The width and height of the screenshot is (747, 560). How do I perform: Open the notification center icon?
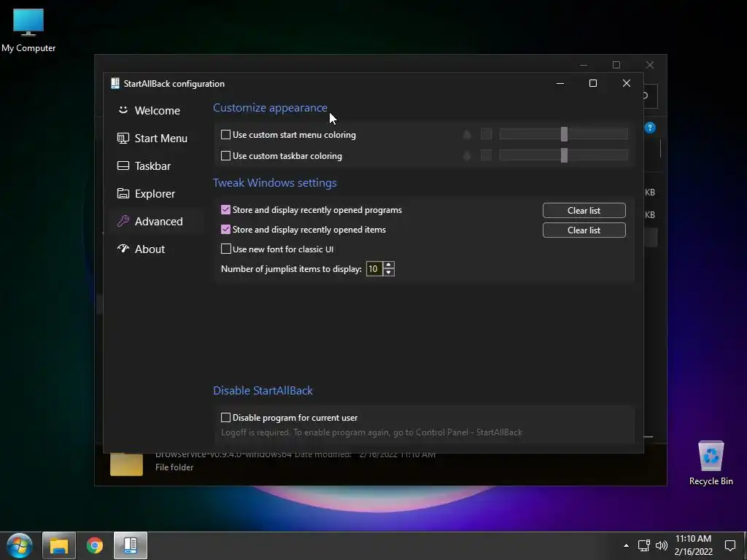click(x=729, y=545)
